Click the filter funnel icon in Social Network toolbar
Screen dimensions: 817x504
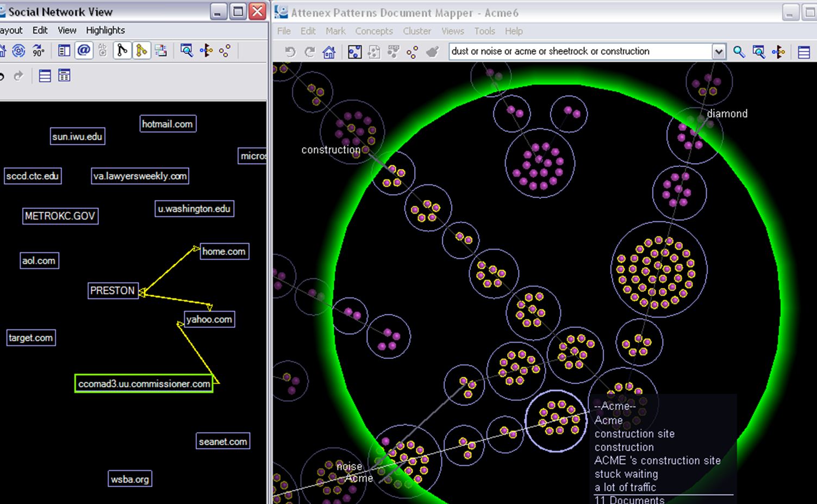pyautogui.click(x=206, y=51)
